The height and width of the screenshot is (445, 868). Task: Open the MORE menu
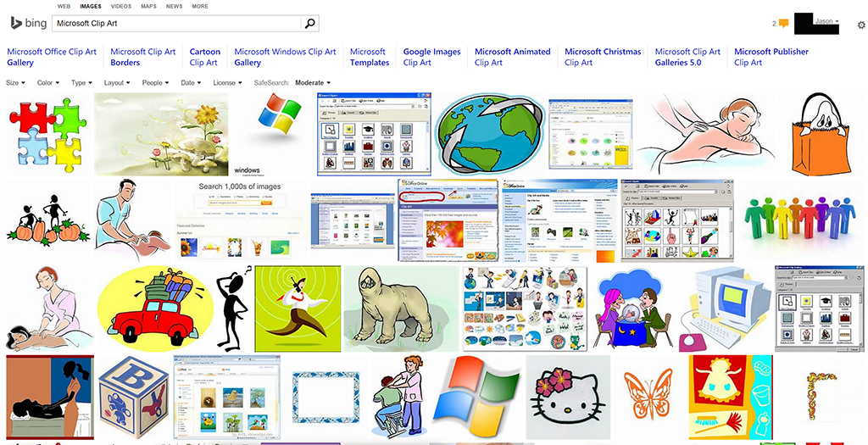click(200, 7)
